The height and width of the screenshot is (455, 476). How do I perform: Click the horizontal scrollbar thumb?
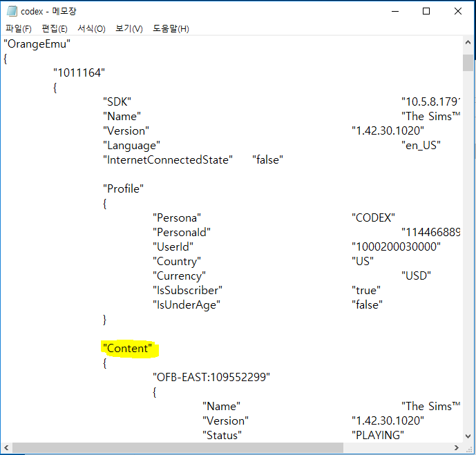(x=178, y=447)
